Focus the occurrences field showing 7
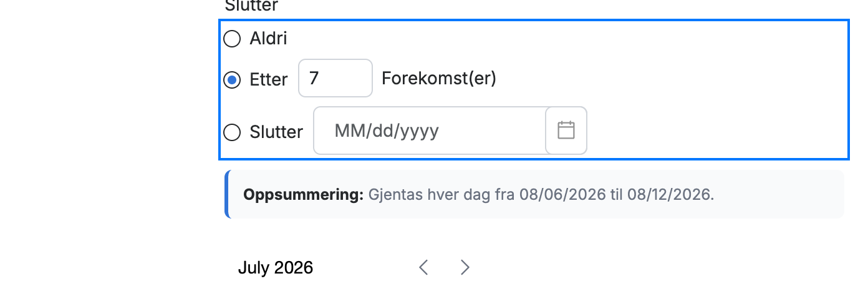Image resolution: width=868 pixels, height=286 pixels. [335, 78]
